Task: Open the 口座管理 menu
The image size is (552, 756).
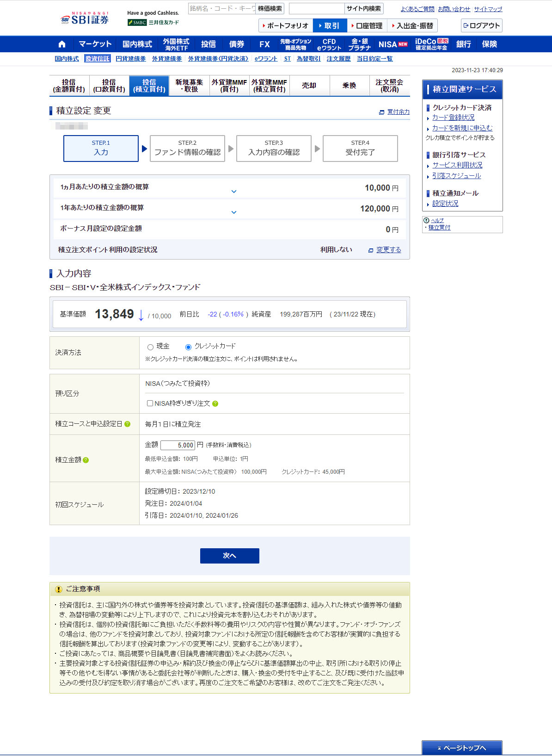Action: click(x=367, y=26)
